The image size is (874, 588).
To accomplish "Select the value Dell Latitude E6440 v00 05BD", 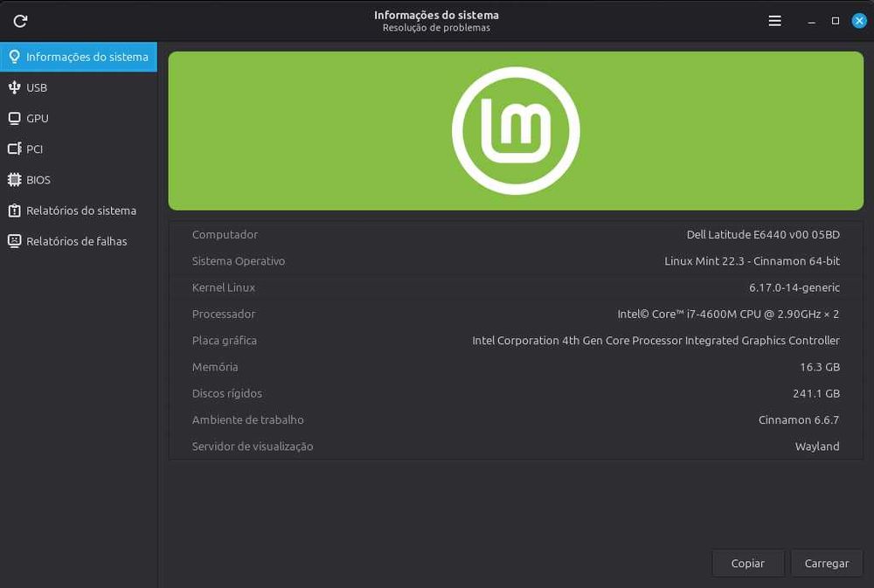I will [x=762, y=235].
